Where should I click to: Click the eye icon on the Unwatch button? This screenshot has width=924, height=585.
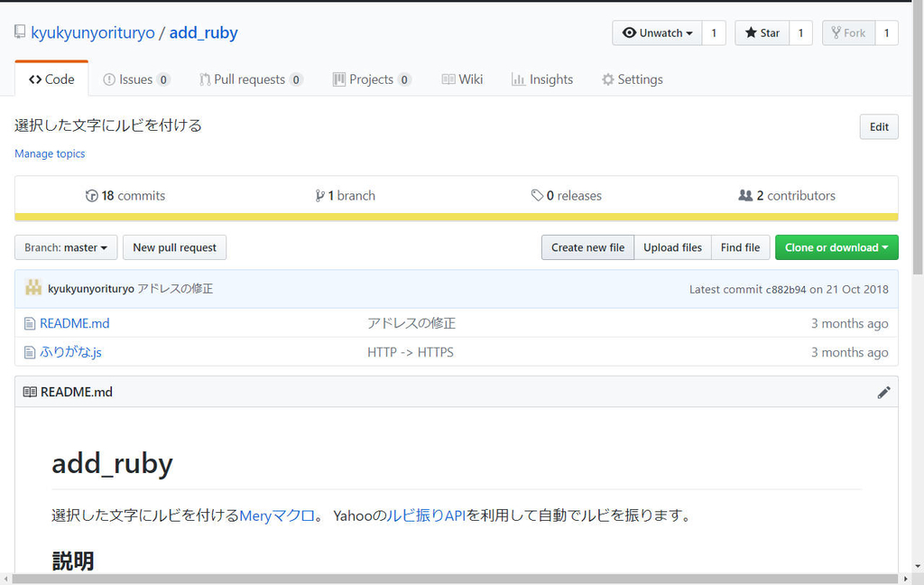629,32
